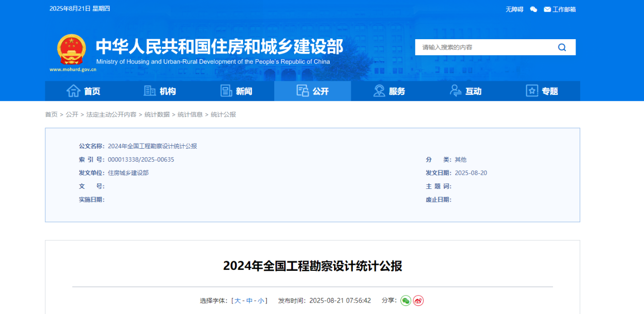
Task: Open the 新闻 navigation menu
Action: 236,91
